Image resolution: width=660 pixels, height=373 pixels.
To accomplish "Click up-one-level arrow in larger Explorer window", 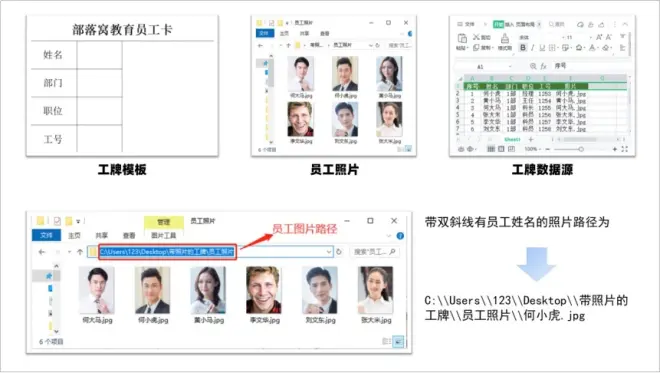I will (x=80, y=252).
